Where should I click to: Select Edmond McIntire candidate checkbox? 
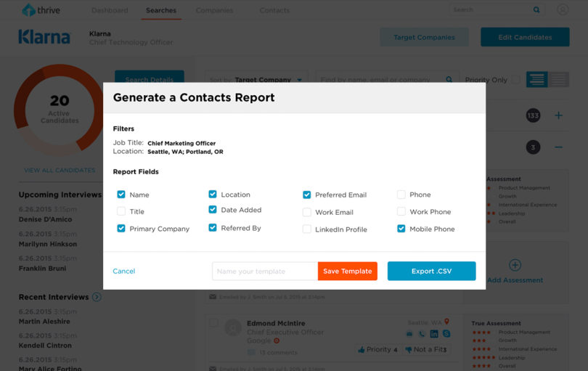click(213, 322)
